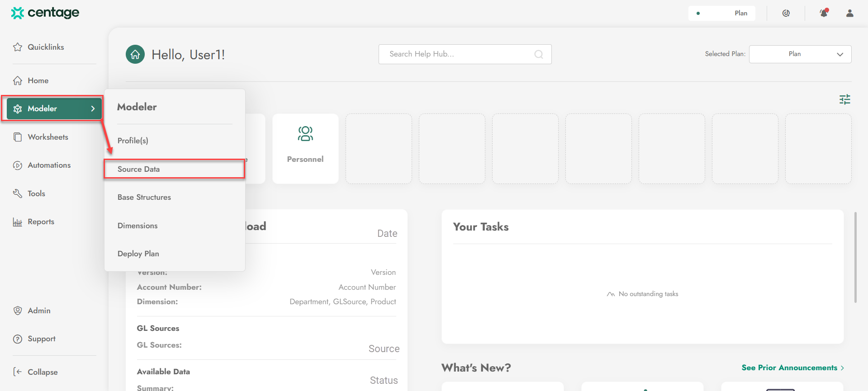Open the user profile icon
Screen dimensions: 868x391
pyautogui.click(x=850, y=13)
